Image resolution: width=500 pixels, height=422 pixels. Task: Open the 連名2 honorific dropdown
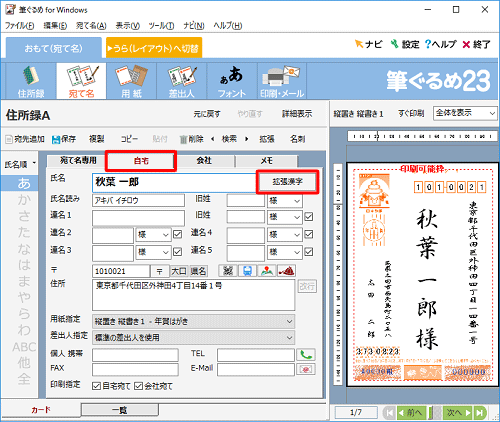coord(153,235)
